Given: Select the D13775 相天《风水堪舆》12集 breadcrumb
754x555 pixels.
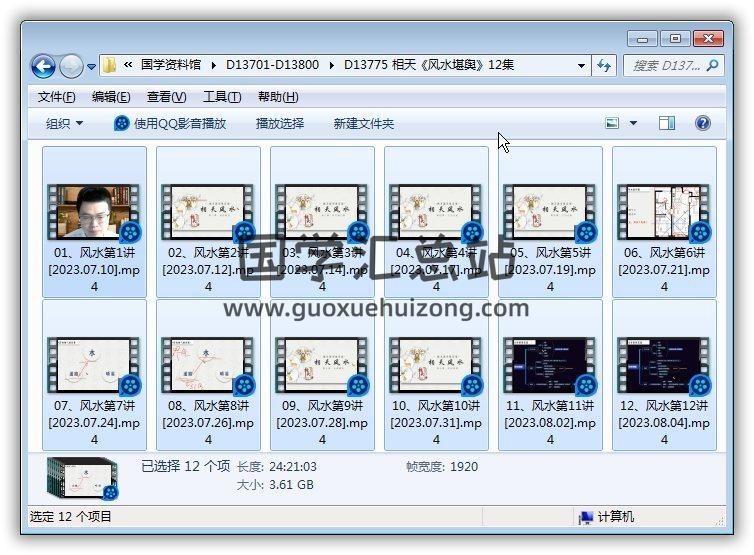Looking at the screenshot, I should pos(429,65).
